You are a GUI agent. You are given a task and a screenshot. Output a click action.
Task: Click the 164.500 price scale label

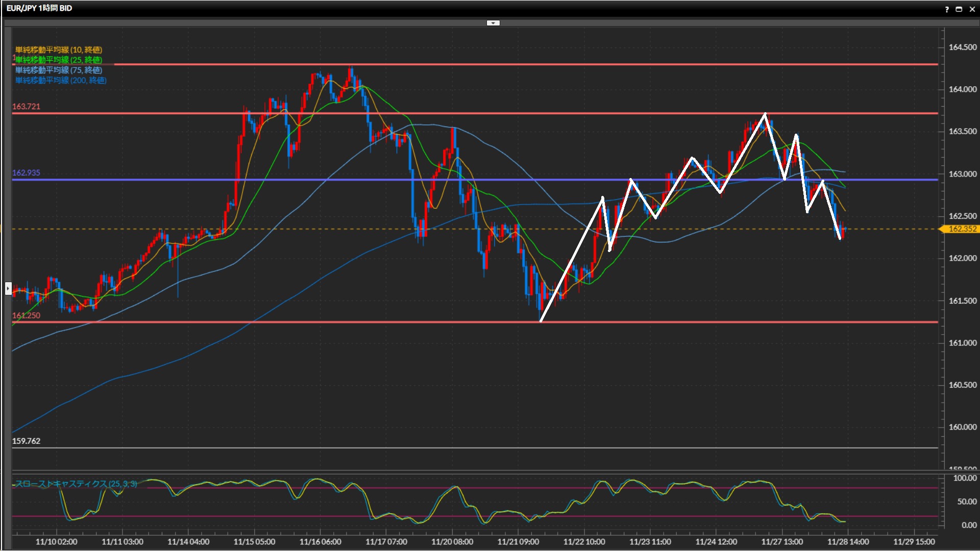pos(962,47)
